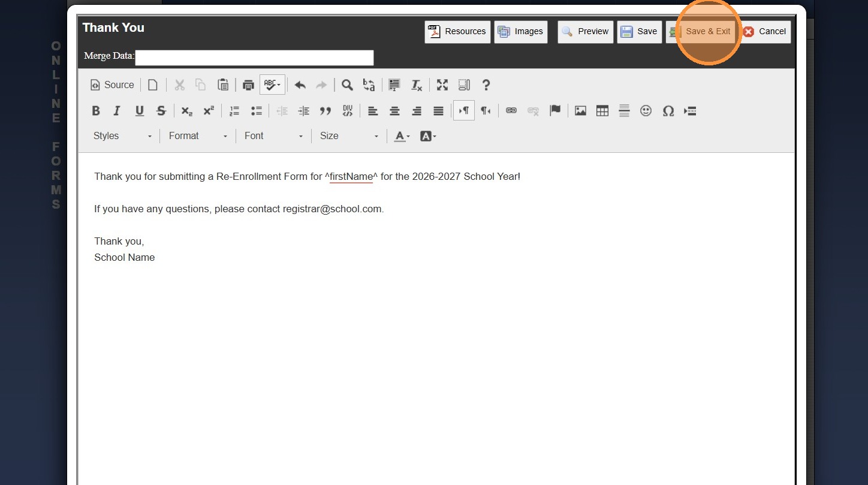Open the background color picker

[x=428, y=136]
